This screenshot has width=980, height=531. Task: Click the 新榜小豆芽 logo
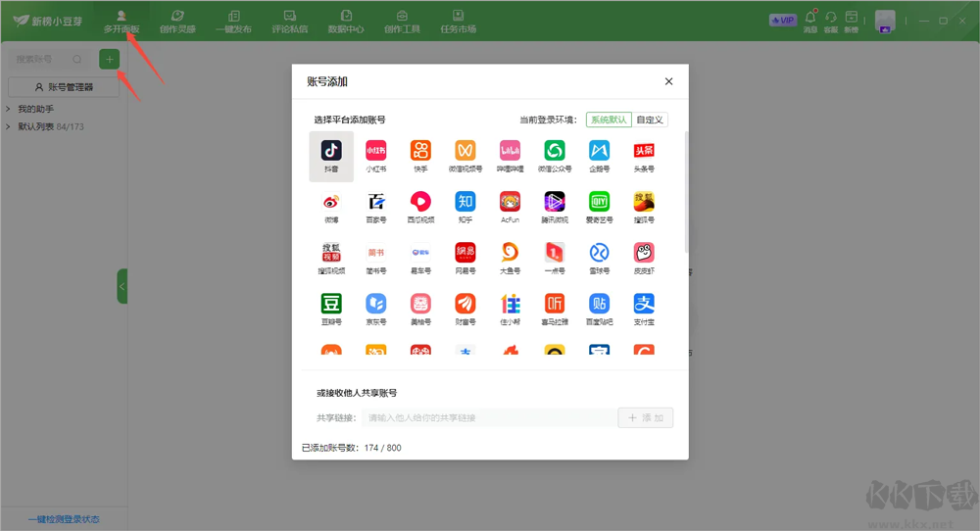(x=47, y=22)
